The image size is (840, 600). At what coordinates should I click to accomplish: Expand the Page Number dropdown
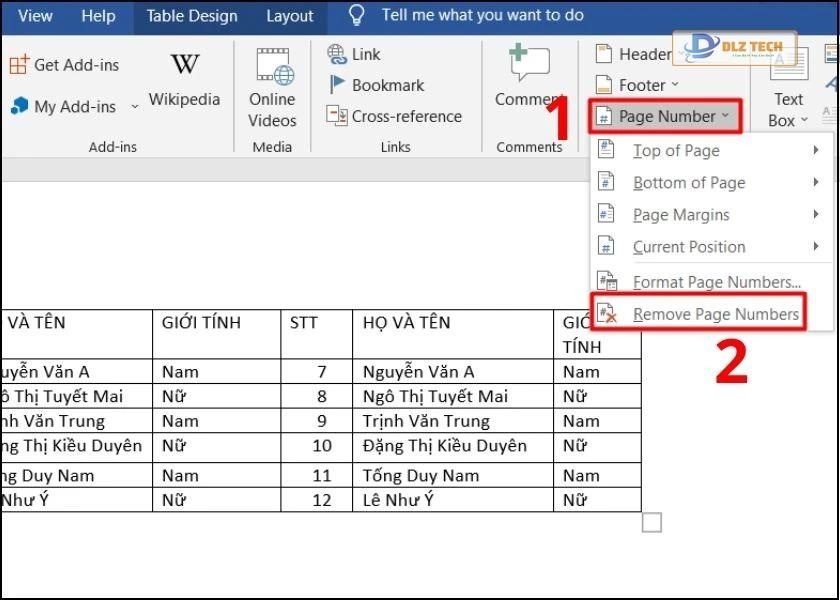(x=665, y=116)
